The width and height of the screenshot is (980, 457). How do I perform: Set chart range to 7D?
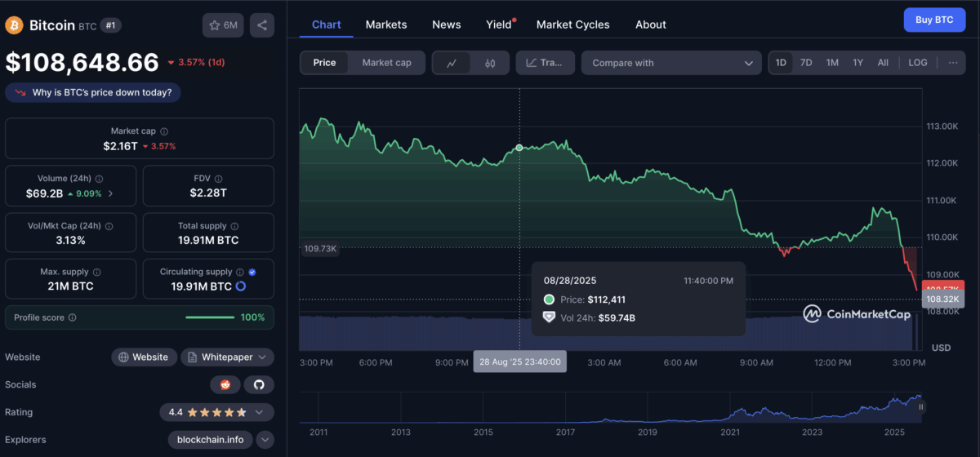pos(806,63)
